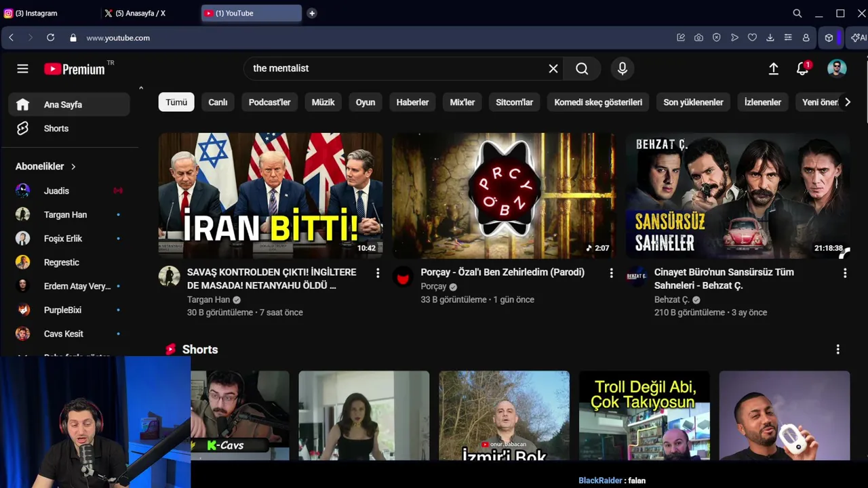
Task: Open the YouTube hamburger guide menu
Action: coord(22,68)
